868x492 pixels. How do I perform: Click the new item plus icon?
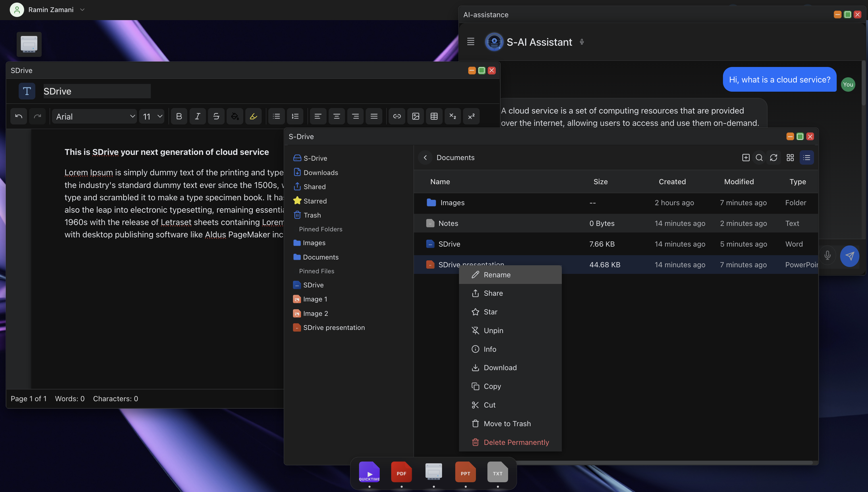point(746,158)
